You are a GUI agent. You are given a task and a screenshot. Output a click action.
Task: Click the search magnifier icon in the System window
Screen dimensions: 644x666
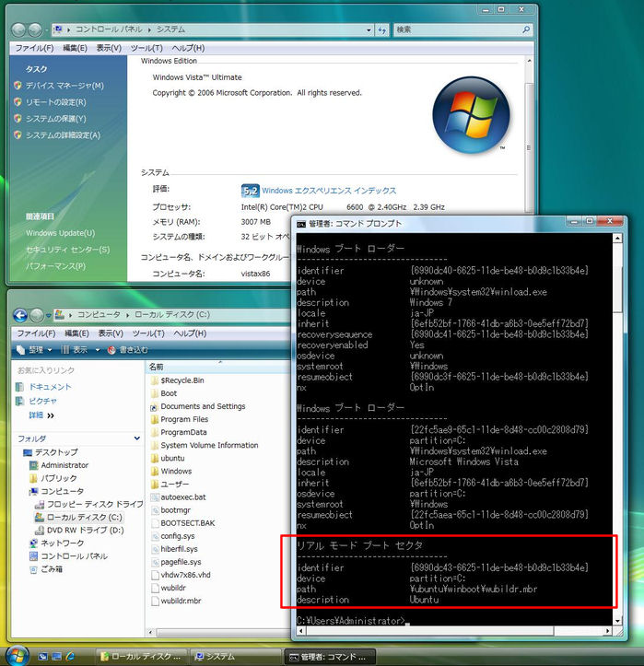[526, 29]
